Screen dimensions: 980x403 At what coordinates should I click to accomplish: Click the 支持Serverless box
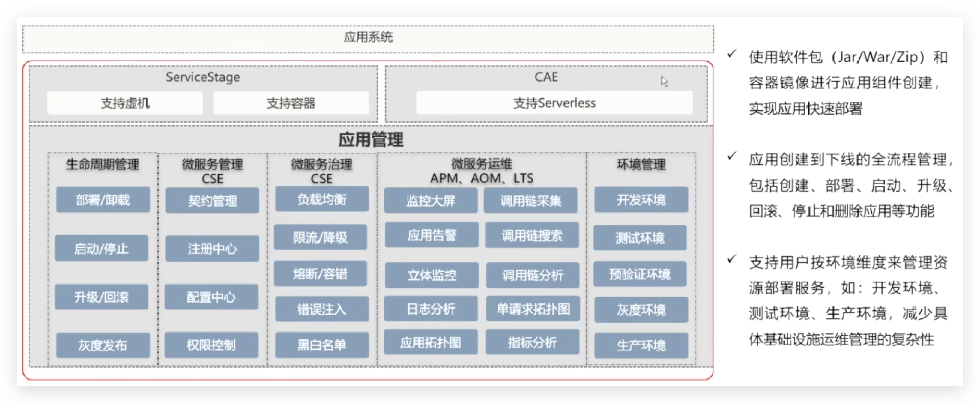554,103
